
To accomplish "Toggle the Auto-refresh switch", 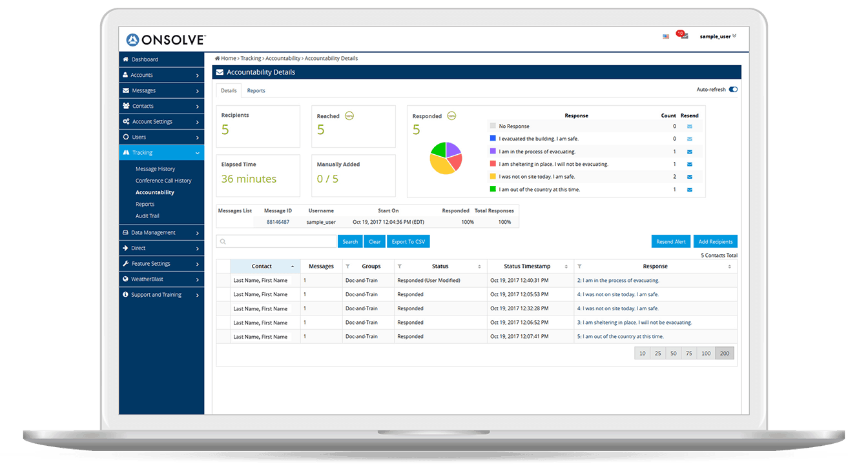I will [733, 90].
